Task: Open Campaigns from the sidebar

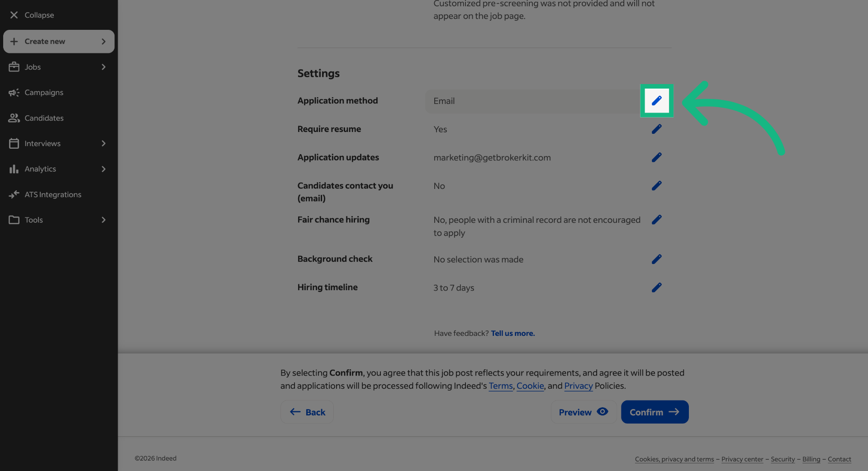Action: pos(43,92)
